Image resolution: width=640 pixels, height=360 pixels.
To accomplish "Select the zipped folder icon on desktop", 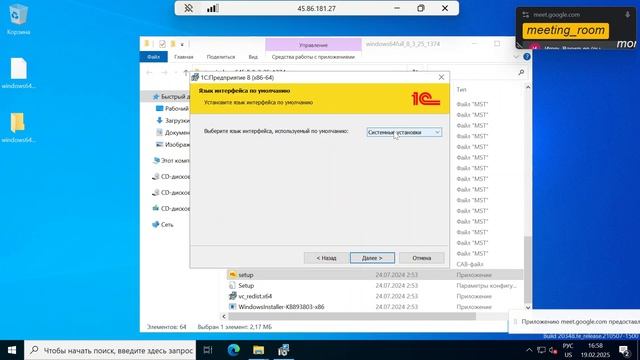I will pyautogui.click(x=18, y=127).
